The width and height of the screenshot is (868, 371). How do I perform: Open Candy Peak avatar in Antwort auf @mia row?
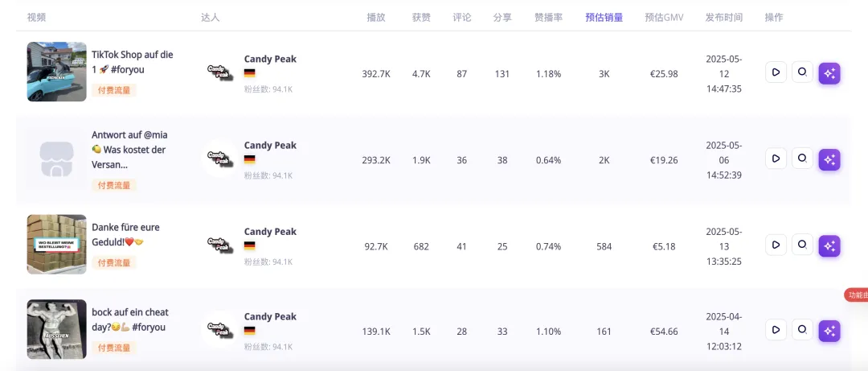coord(219,159)
